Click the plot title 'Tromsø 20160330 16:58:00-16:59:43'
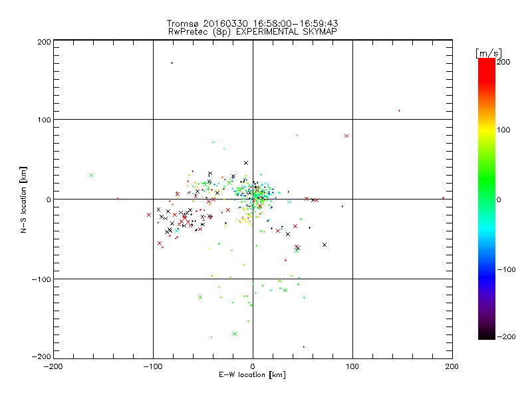 [252, 23]
